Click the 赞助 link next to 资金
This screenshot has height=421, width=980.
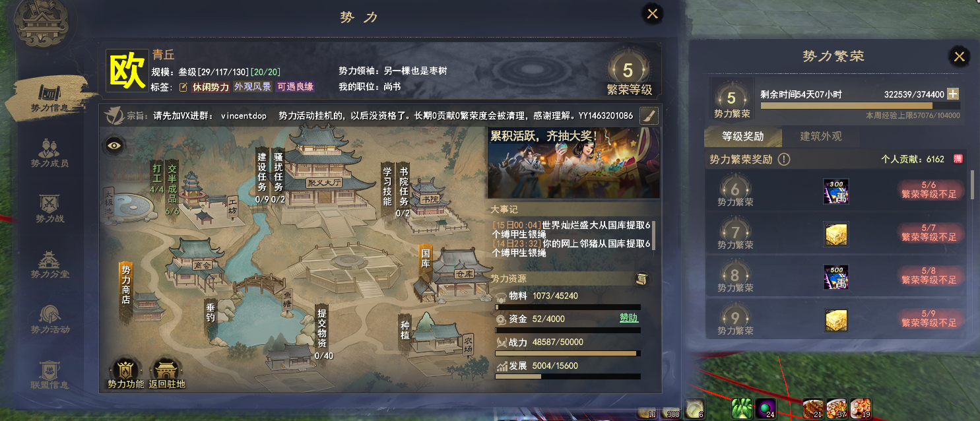[629, 318]
